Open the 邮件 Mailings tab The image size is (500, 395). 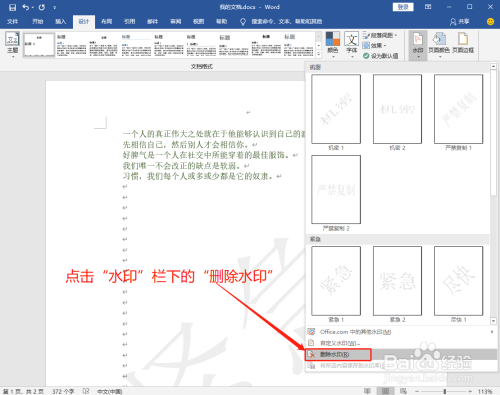pyautogui.click(x=153, y=22)
